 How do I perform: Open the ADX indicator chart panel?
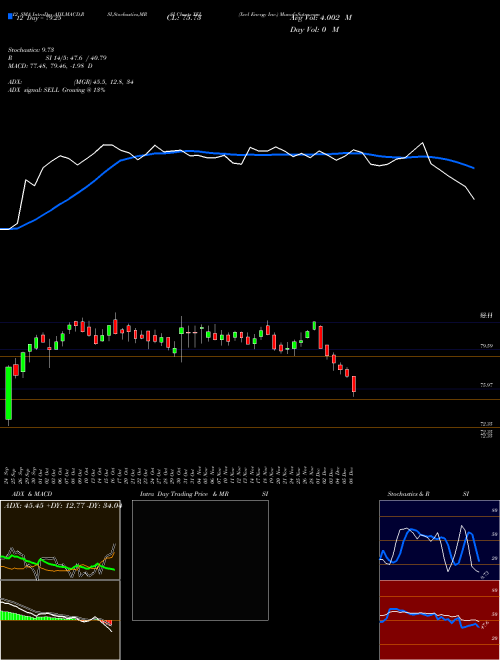click(60, 540)
